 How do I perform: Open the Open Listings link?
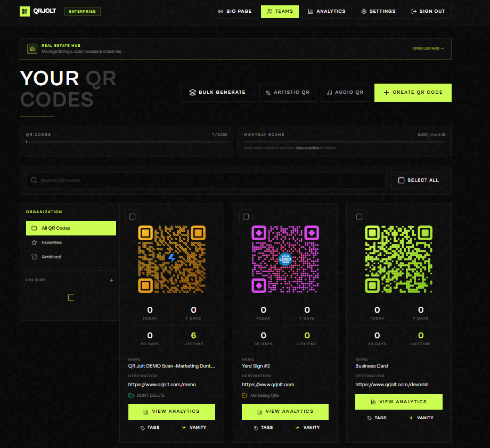428,48
